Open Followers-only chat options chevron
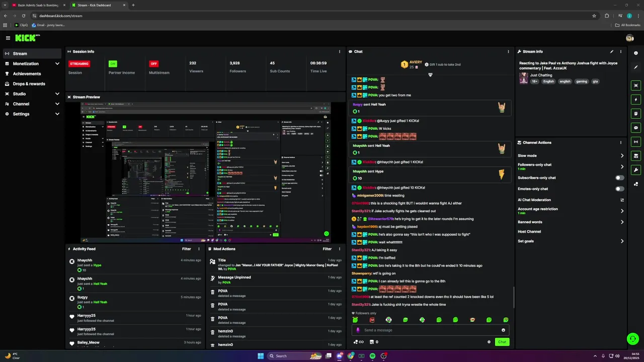 pos(622,166)
